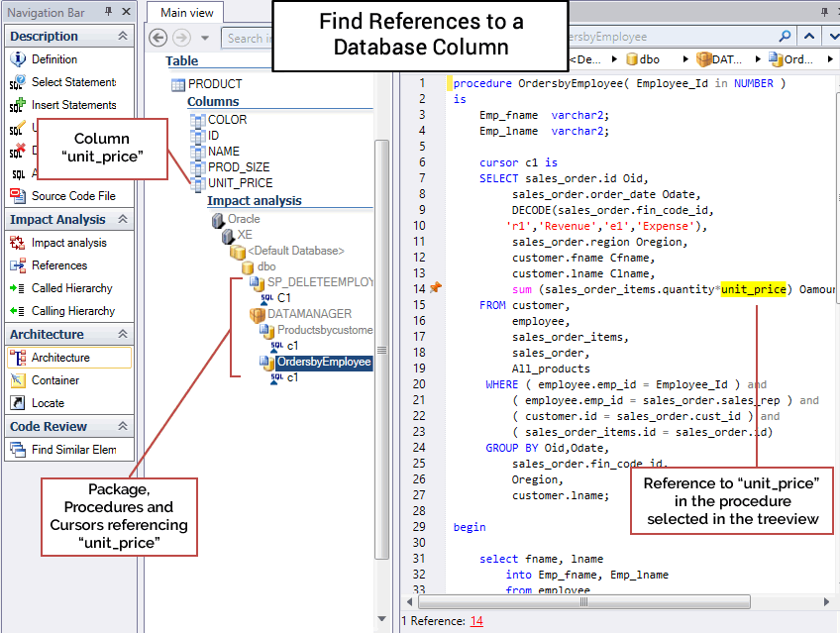Open Insert Statements from navigation bar
840x633 pixels.
[x=73, y=105]
